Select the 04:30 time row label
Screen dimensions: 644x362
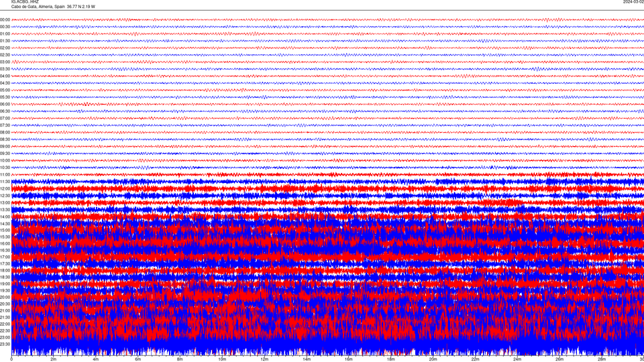(x=5, y=83)
